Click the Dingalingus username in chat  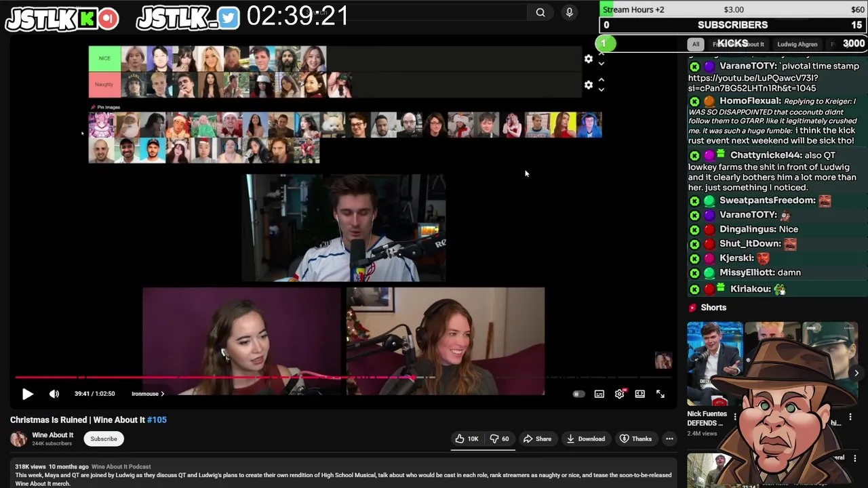coord(747,229)
